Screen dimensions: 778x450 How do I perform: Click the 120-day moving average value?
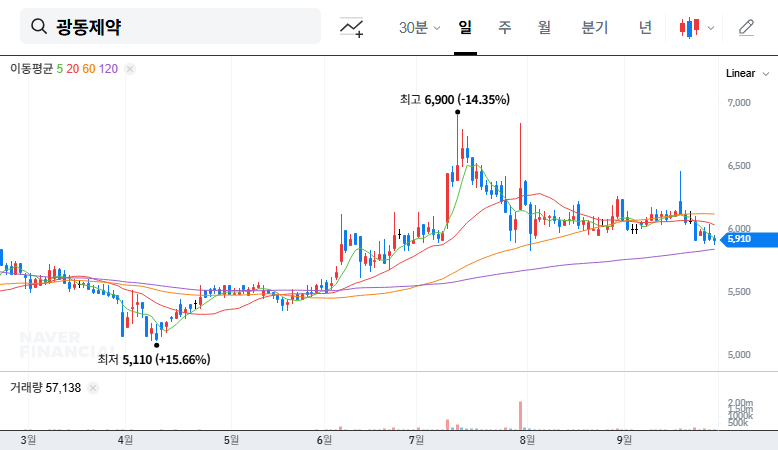pos(108,69)
